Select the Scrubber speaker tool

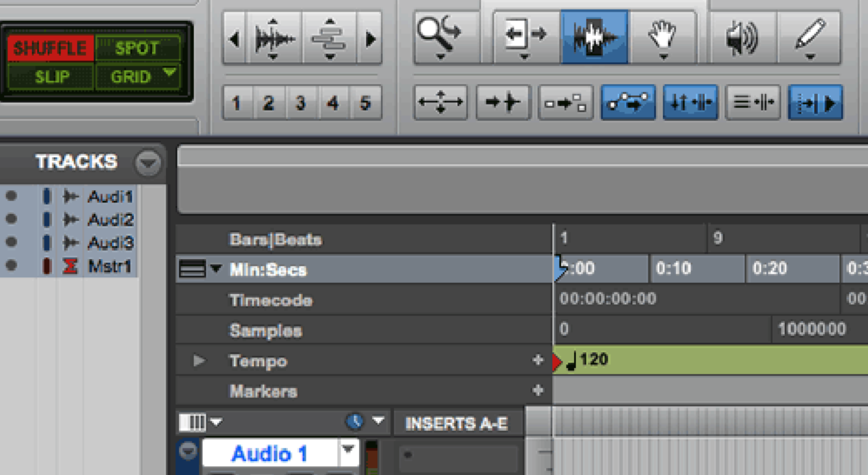click(742, 37)
